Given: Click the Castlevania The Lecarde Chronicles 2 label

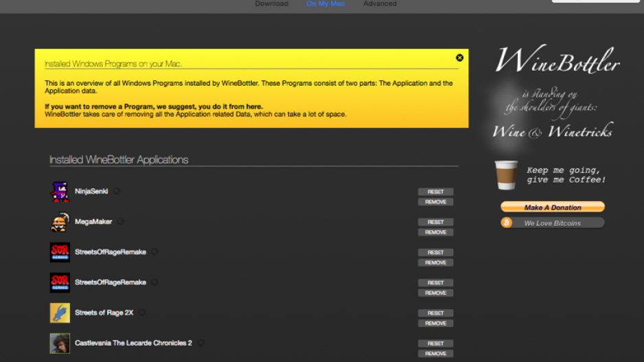Looking at the screenshot, I should coord(133,343).
